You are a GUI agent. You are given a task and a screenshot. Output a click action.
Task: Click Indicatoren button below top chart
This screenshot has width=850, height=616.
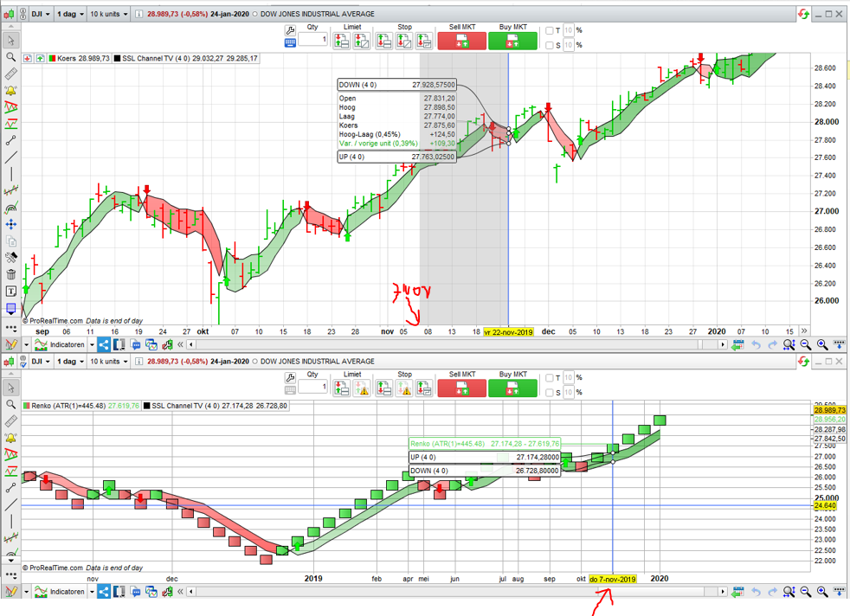point(60,344)
